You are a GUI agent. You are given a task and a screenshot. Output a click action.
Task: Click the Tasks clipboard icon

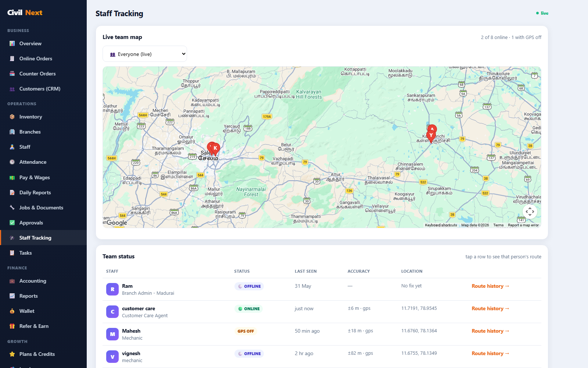[12, 253]
